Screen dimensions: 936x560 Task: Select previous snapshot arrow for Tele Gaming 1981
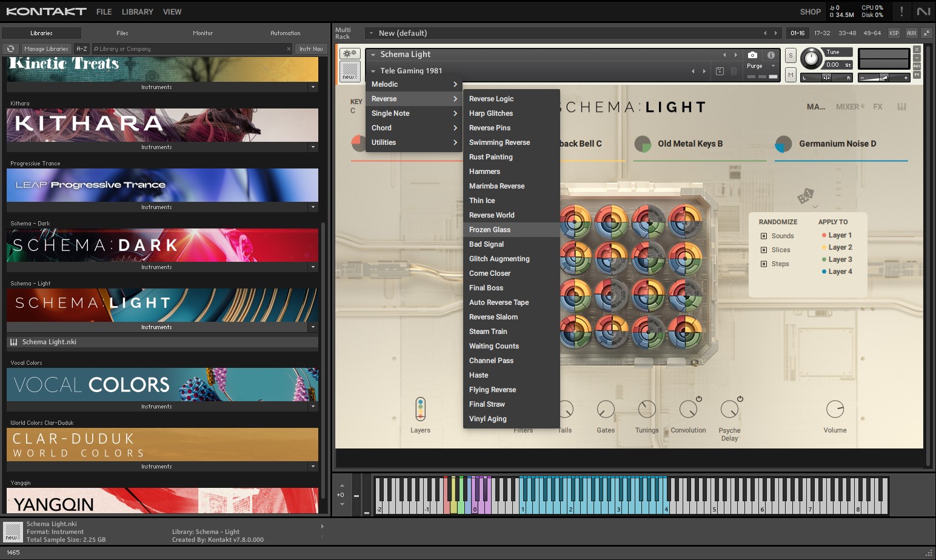pyautogui.click(x=693, y=71)
